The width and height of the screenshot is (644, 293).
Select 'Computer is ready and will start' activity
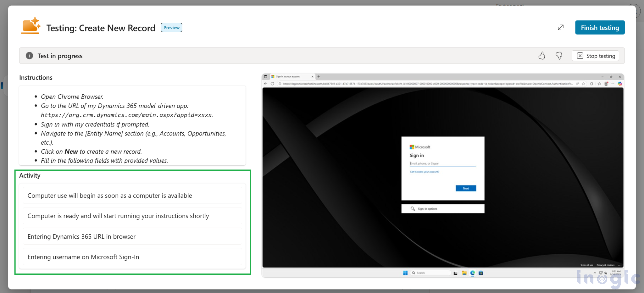click(132, 216)
